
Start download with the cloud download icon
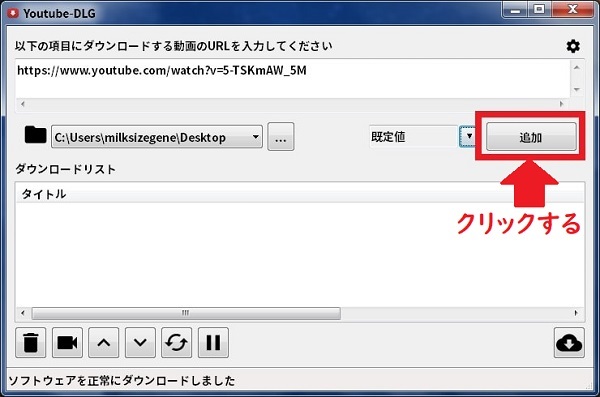click(x=569, y=342)
